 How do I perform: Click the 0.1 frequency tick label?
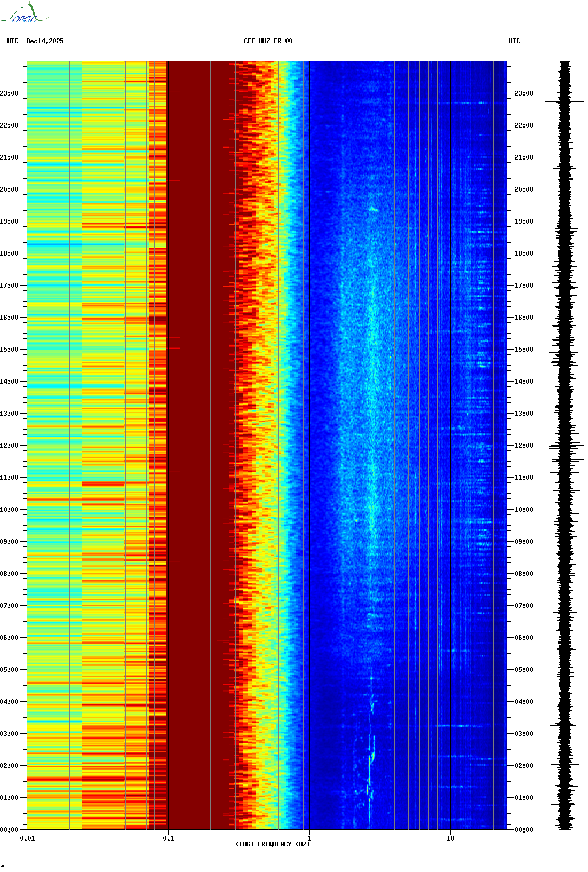pyautogui.click(x=168, y=838)
